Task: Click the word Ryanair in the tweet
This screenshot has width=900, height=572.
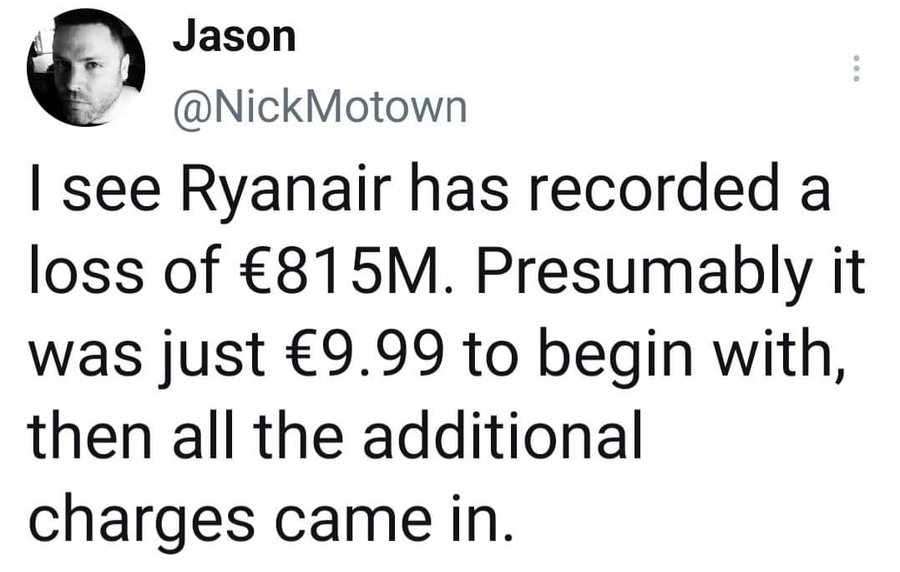Action: (286, 192)
